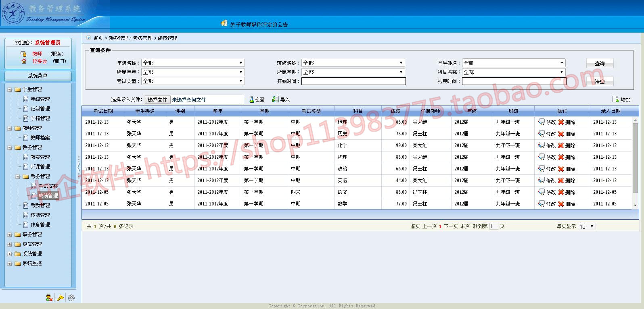Collapse the 教务管理 tree folder

pyautogui.click(x=10, y=147)
